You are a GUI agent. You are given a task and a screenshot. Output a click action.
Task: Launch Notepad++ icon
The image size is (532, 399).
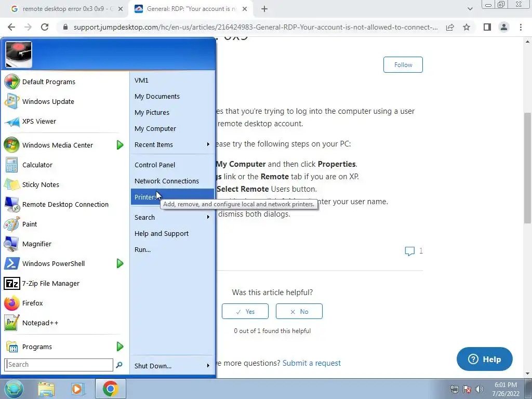coord(11,323)
